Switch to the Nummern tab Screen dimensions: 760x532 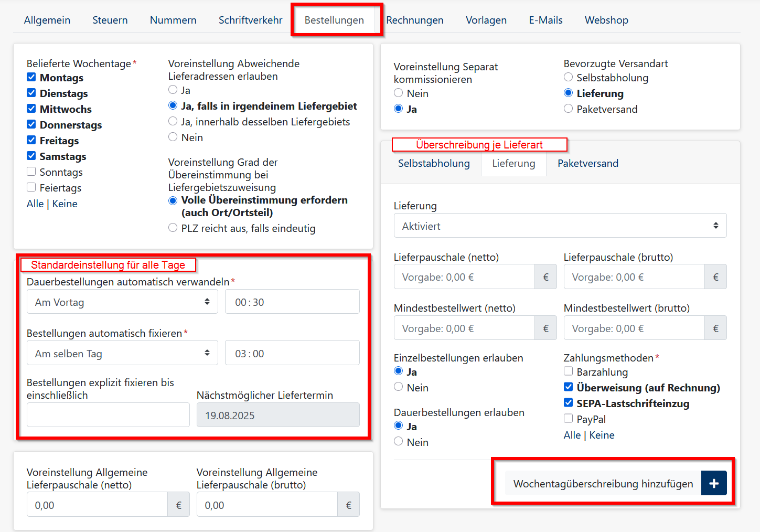pos(173,20)
